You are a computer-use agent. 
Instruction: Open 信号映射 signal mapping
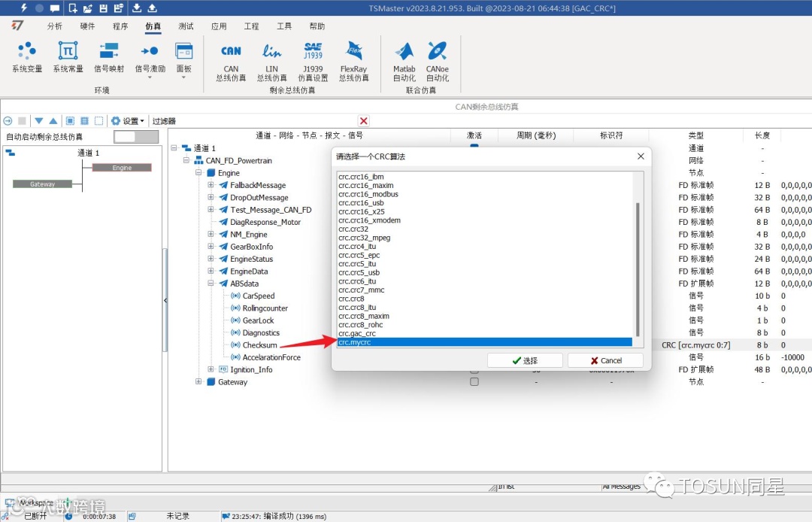click(109, 57)
